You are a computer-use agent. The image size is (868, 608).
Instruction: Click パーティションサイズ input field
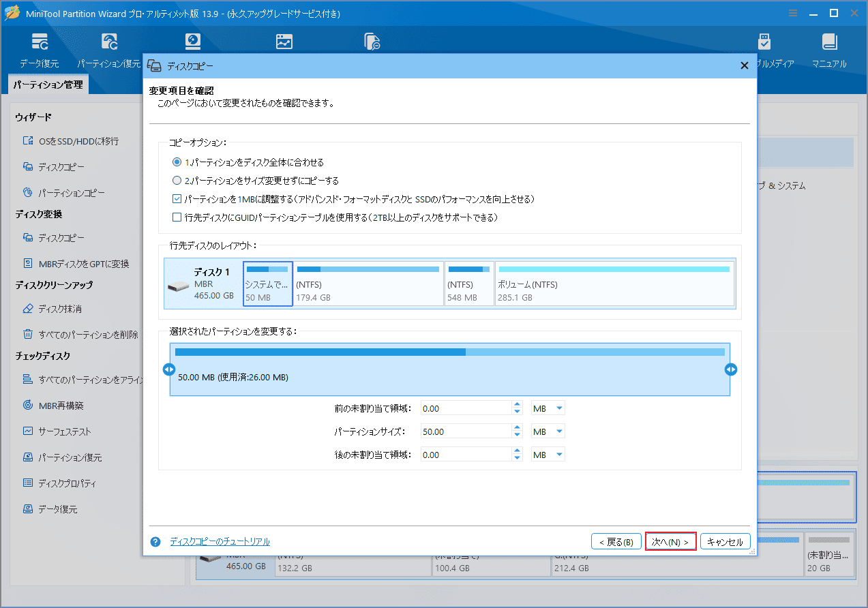466,431
